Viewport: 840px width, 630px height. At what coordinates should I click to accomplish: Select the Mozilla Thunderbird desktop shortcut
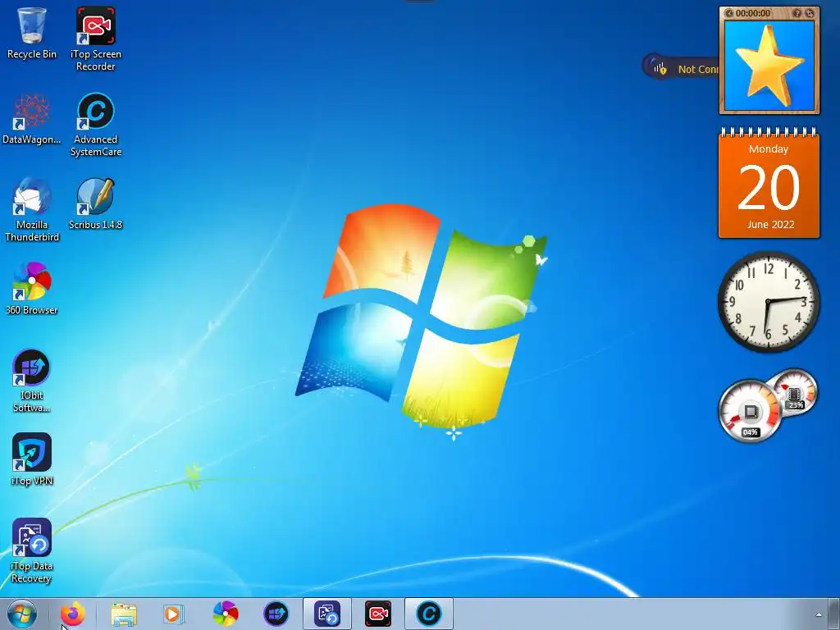click(x=32, y=209)
